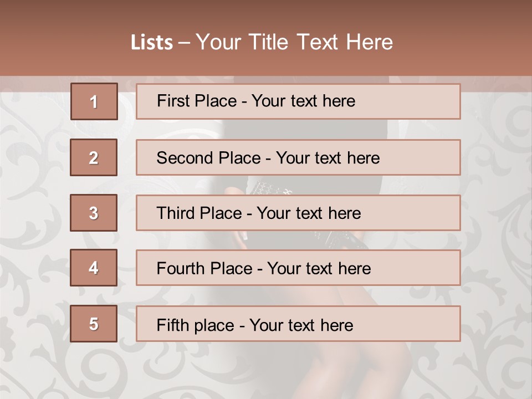Click the word 'Fifth' in the bottom item
The width and height of the screenshot is (532, 399).
tap(172, 325)
